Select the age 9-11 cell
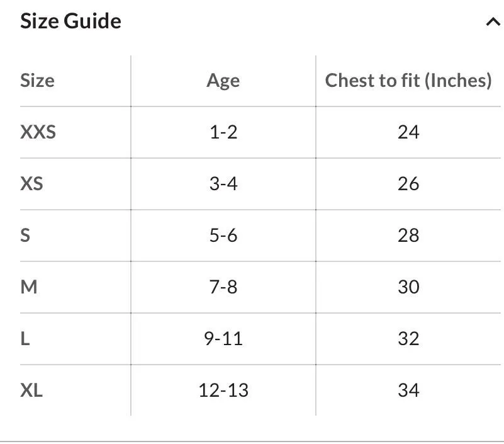The width and height of the screenshot is (504, 444). tap(223, 339)
